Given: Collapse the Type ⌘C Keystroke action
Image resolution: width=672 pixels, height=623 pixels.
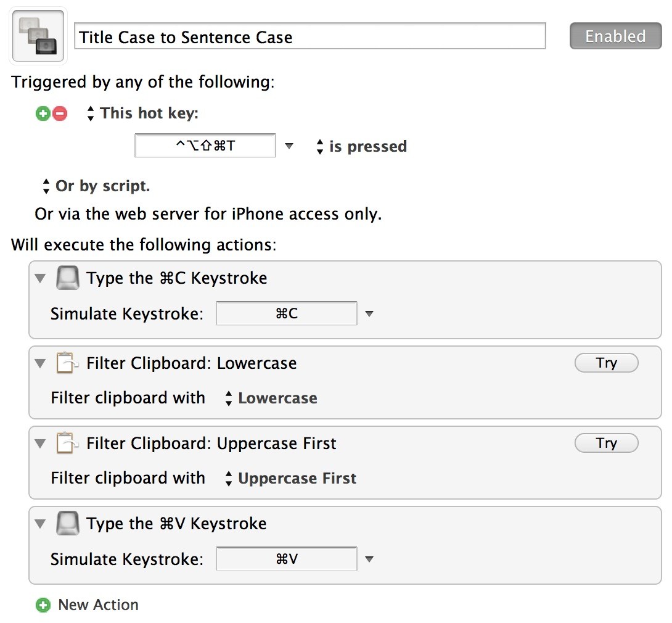Looking at the screenshot, I should tap(40, 278).
